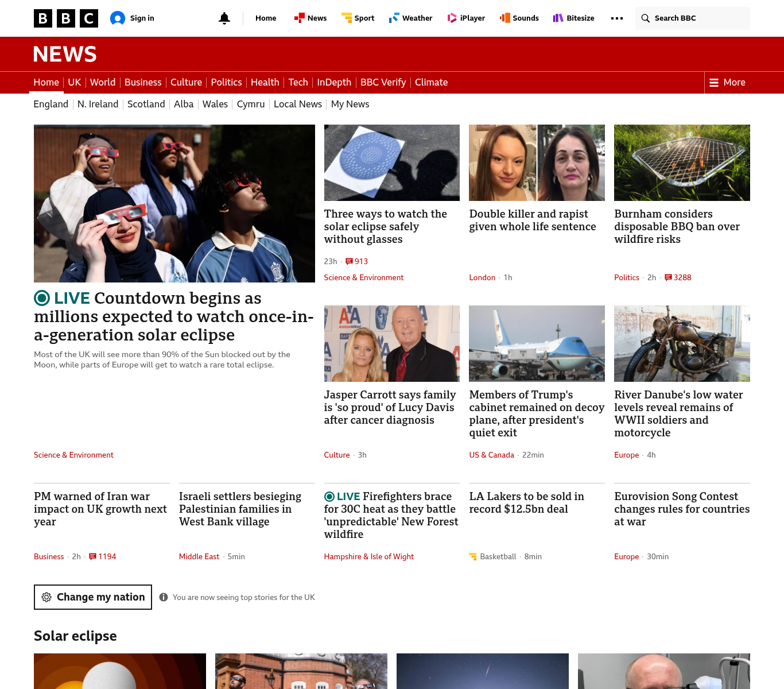Expand the More navigation menu
Screen dimensions: 784x689
(x=727, y=83)
